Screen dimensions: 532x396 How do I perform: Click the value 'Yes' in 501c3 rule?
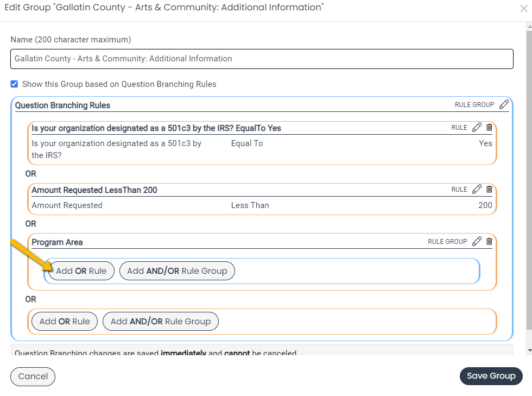click(485, 143)
